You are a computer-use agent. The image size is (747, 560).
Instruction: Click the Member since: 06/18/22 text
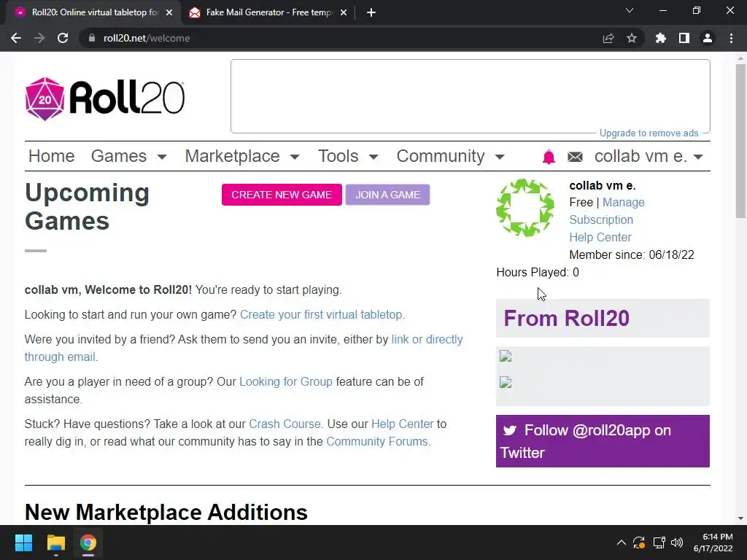click(x=632, y=254)
